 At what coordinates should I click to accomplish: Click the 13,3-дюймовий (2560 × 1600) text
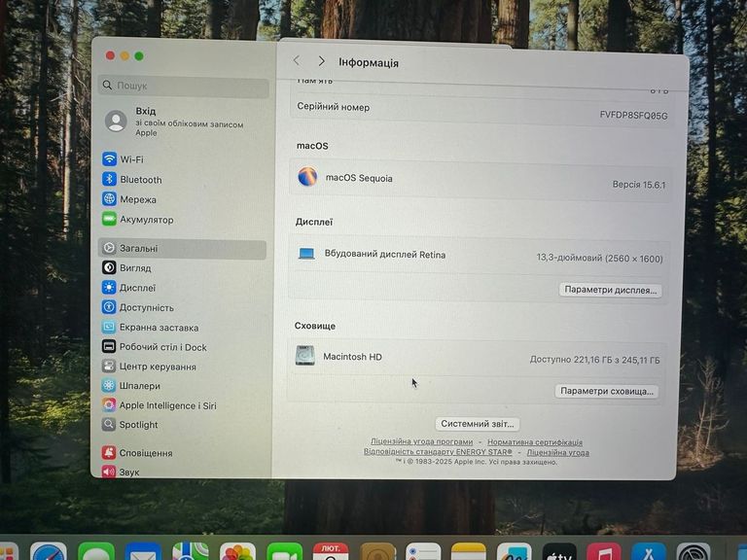click(599, 259)
